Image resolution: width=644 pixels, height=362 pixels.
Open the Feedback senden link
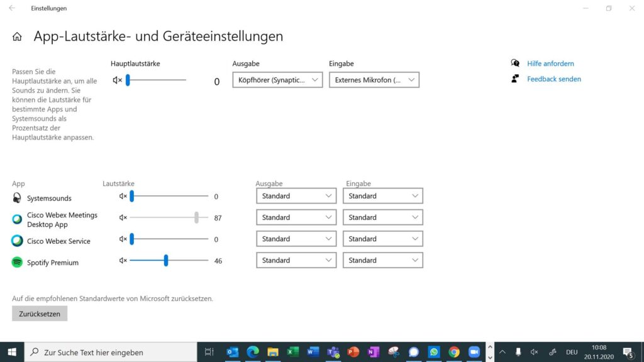(x=553, y=79)
